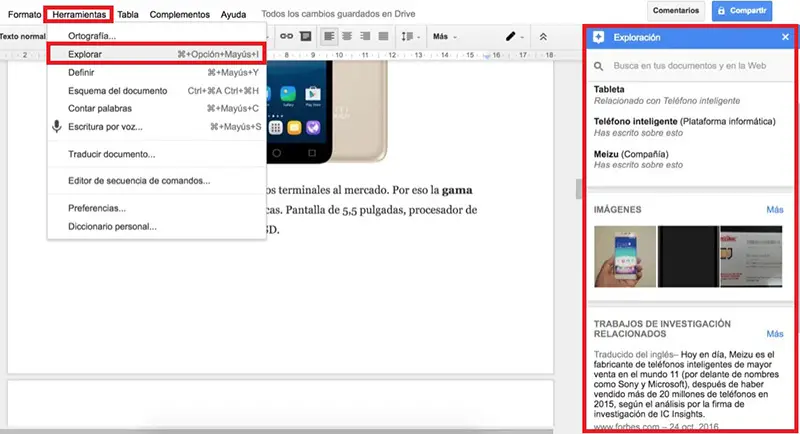Open Diccionario personal...
Screen dimensions: 800x434
157,226
